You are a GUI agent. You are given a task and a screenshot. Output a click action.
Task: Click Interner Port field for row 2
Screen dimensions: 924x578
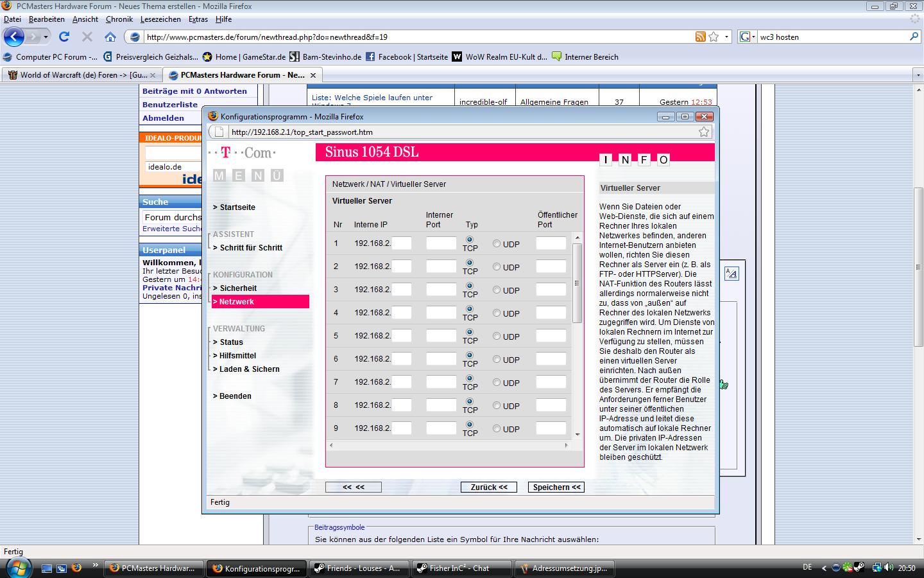[x=441, y=267]
